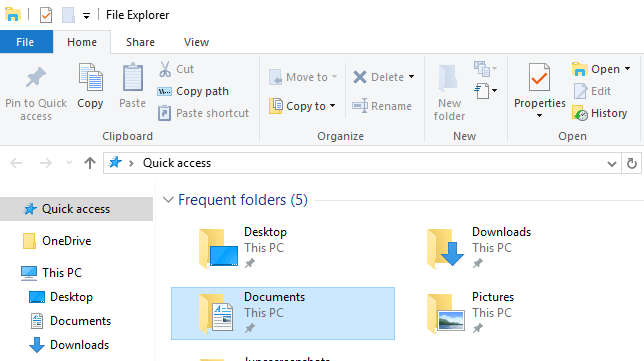644x361 pixels.
Task: Switch to the Home tab
Action: coord(82,42)
